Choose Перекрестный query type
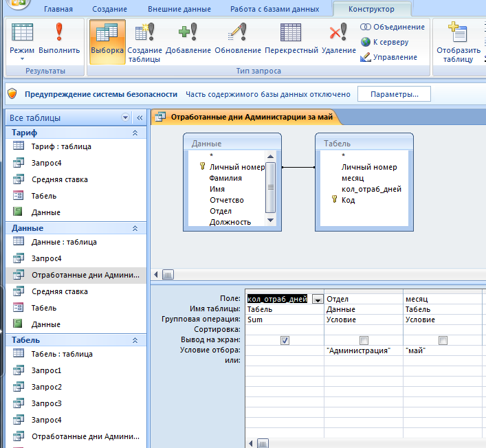The width and height of the screenshot is (486, 448). [x=291, y=38]
